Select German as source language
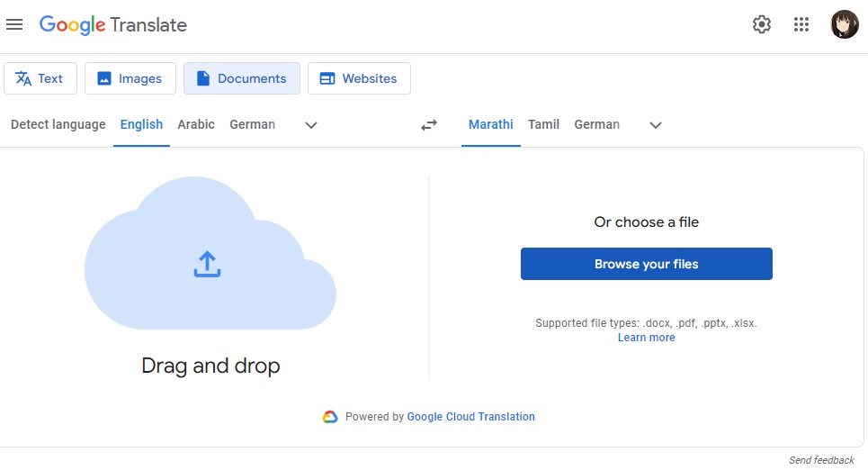 click(x=253, y=125)
